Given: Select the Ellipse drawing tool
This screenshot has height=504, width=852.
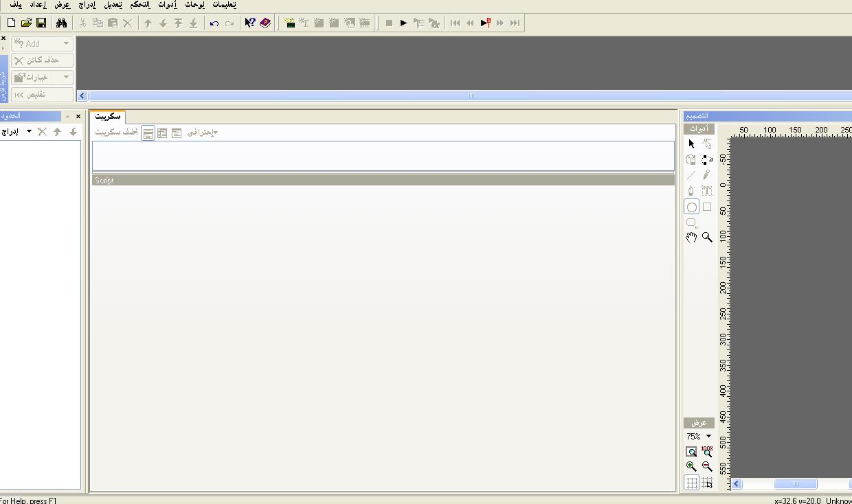Looking at the screenshot, I should point(691,207).
